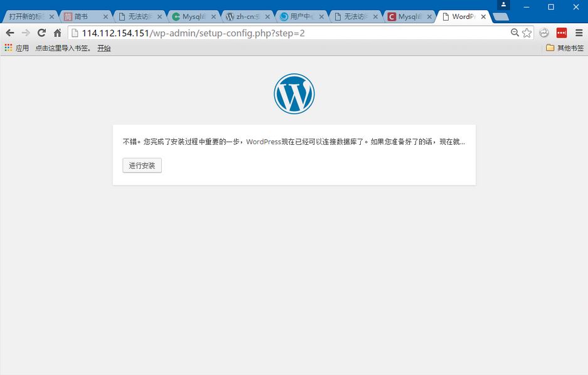Click the user profile icon in title bar

(x=504, y=5)
